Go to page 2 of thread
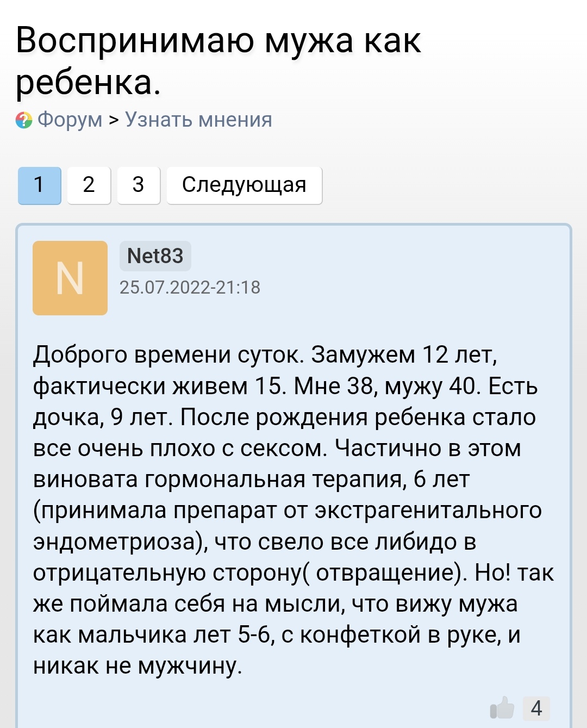 tap(89, 185)
